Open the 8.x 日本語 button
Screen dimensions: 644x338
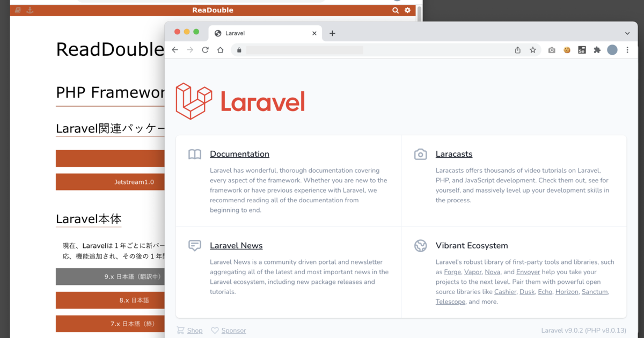tap(111, 300)
